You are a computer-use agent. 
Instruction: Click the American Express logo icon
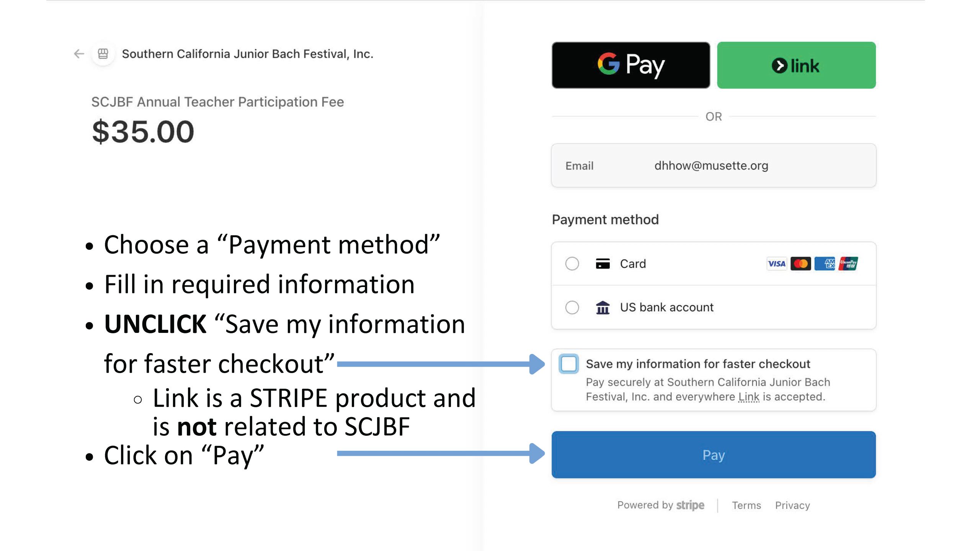[x=825, y=264]
